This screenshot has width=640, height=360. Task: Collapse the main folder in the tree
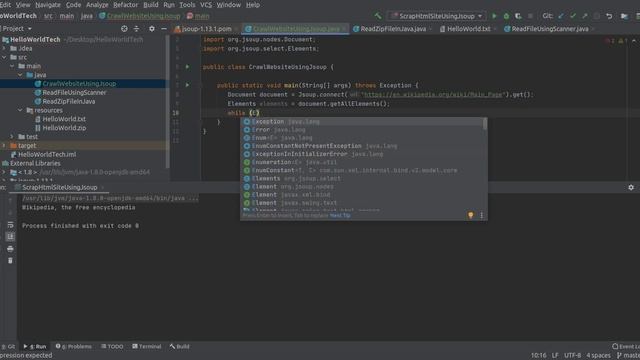pos(12,66)
